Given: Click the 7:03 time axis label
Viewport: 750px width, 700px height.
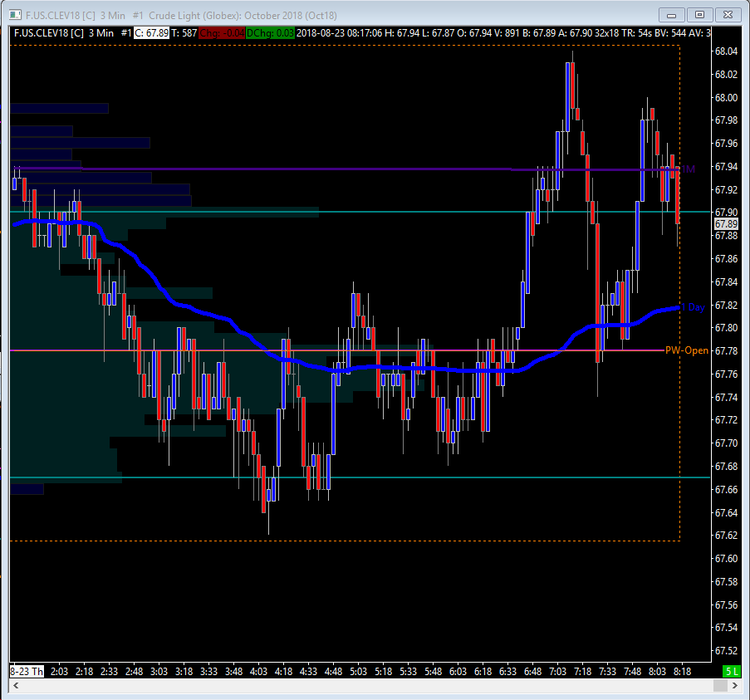Looking at the screenshot, I should point(557,671).
